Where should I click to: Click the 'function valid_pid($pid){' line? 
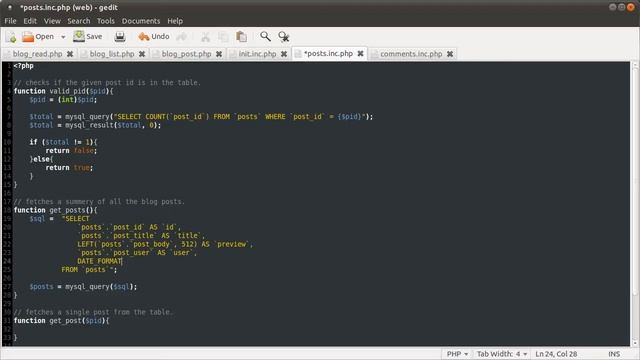pos(63,91)
